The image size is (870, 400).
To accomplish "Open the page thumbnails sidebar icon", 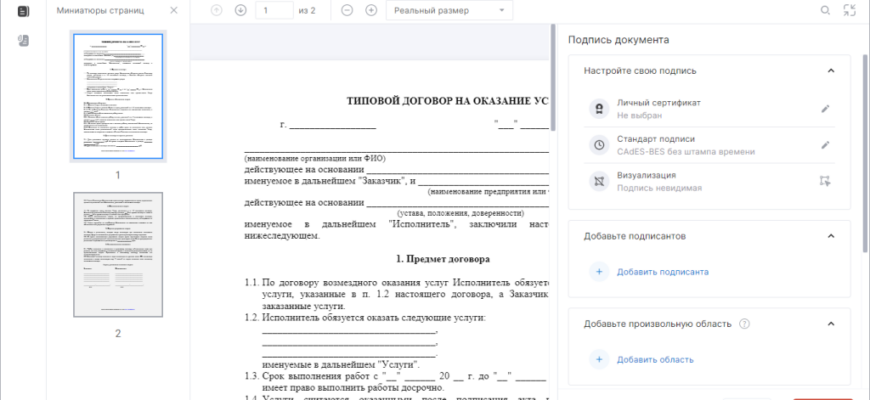I will click(x=23, y=11).
